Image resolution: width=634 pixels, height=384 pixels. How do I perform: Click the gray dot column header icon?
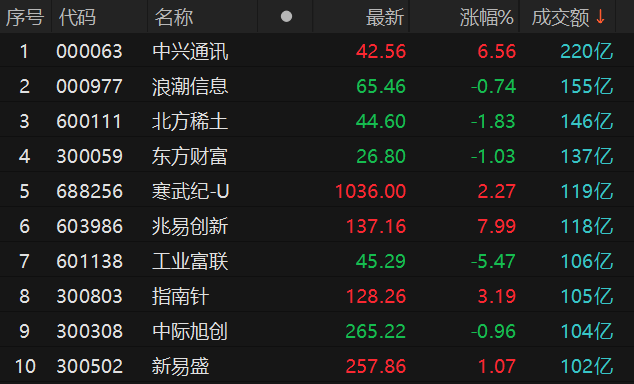tap(286, 17)
